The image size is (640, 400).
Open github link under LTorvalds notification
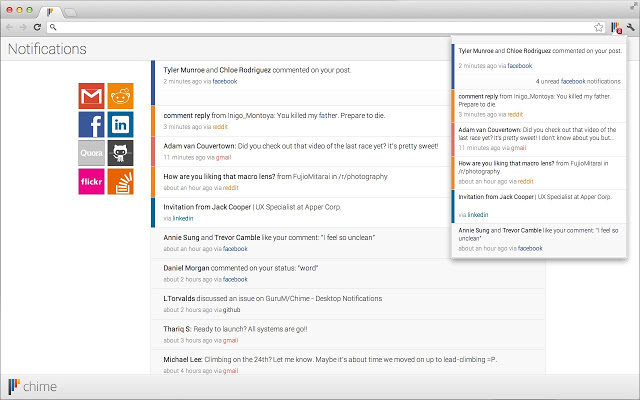[x=231, y=310]
